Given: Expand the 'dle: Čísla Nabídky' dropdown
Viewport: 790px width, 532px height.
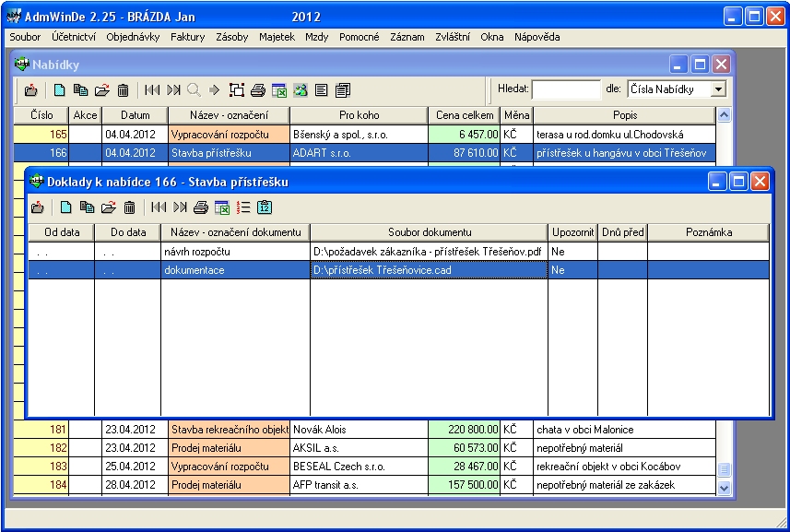Looking at the screenshot, I should click(x=718, y=89).
